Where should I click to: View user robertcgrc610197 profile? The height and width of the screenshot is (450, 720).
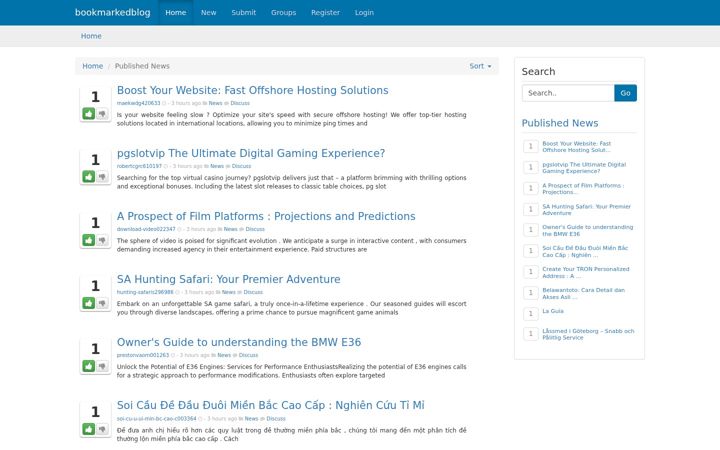[x=139, y=166]
